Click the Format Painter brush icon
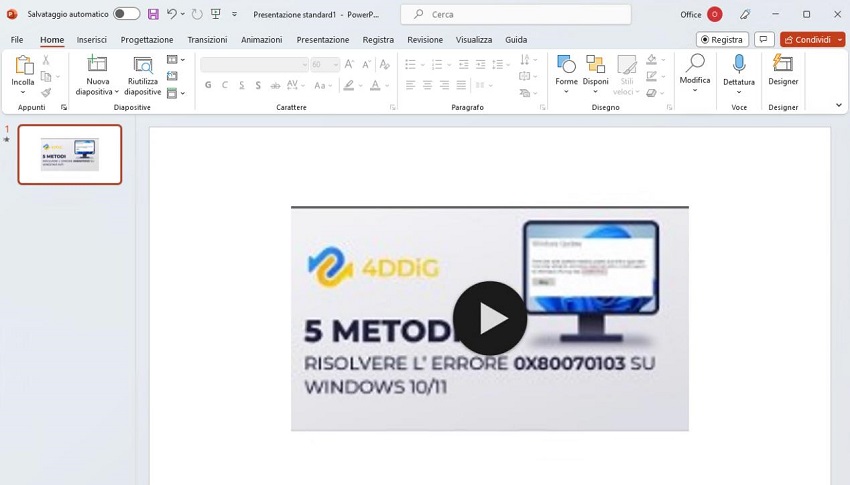This screenshot has width=850, height=485. (x=46, y=93)
